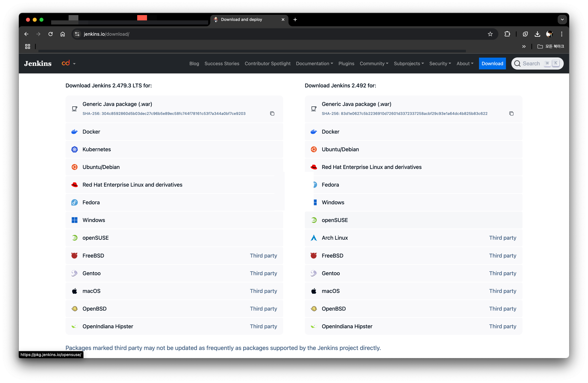Reload the Jenkins download page

tap(50, 34)
